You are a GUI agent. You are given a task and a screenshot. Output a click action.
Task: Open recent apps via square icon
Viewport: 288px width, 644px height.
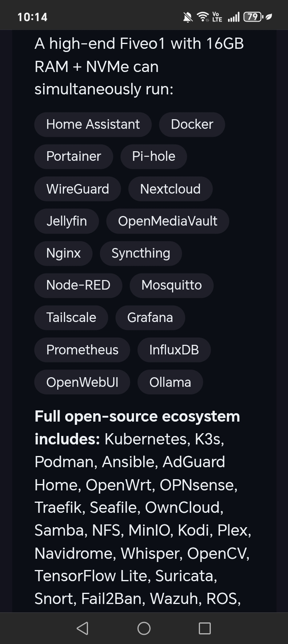point(205,628)
